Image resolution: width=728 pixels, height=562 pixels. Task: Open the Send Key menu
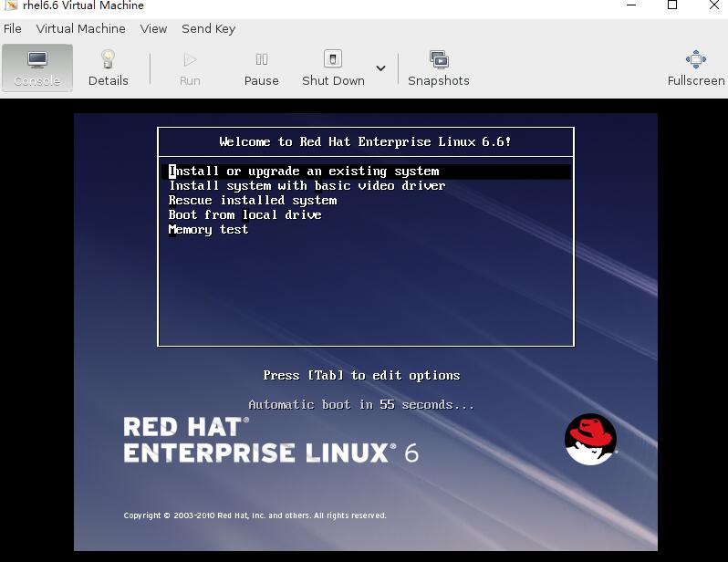209,29
